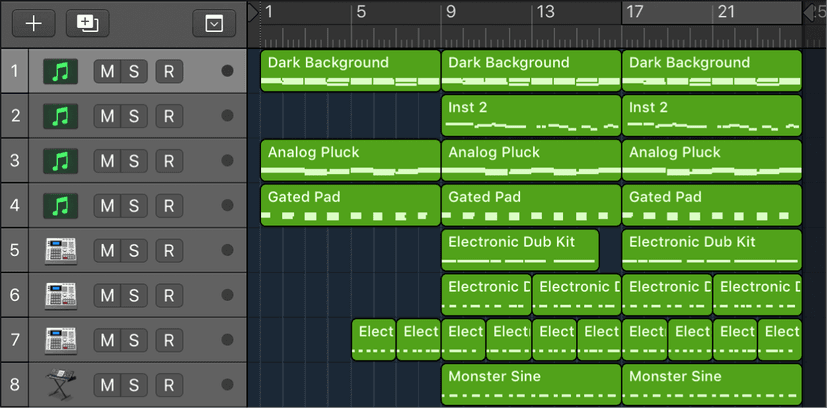Select track 2 music note icon
The image size is (828, 408).
61,116
